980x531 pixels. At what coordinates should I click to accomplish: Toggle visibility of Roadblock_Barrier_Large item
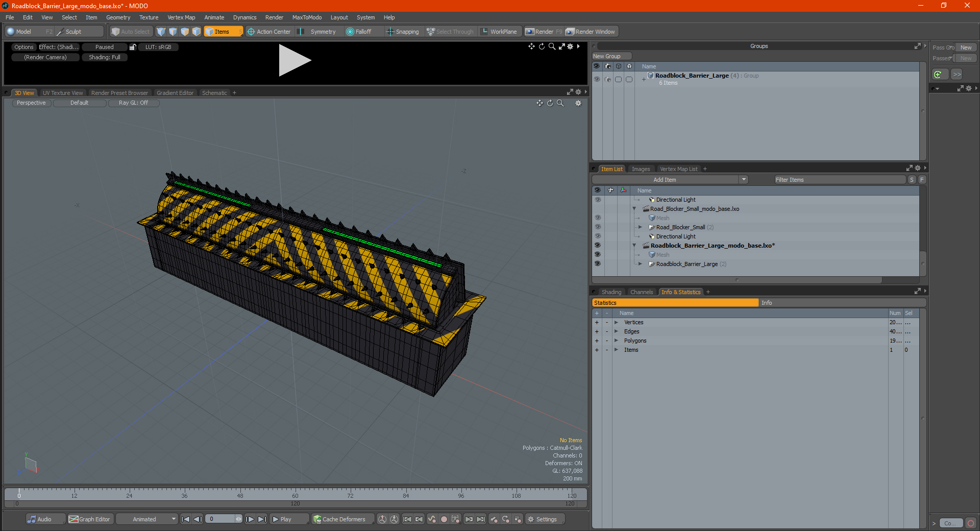(597, 263)
